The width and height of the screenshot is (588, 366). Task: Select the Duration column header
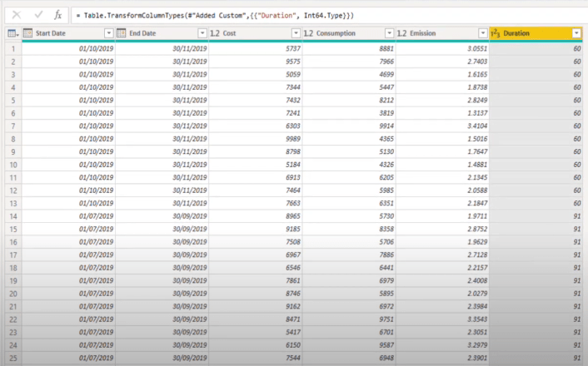(536, 33)
